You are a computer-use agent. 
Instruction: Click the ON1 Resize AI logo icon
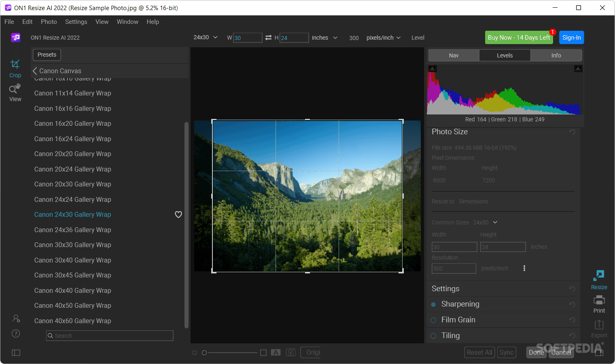pos(16,38)
